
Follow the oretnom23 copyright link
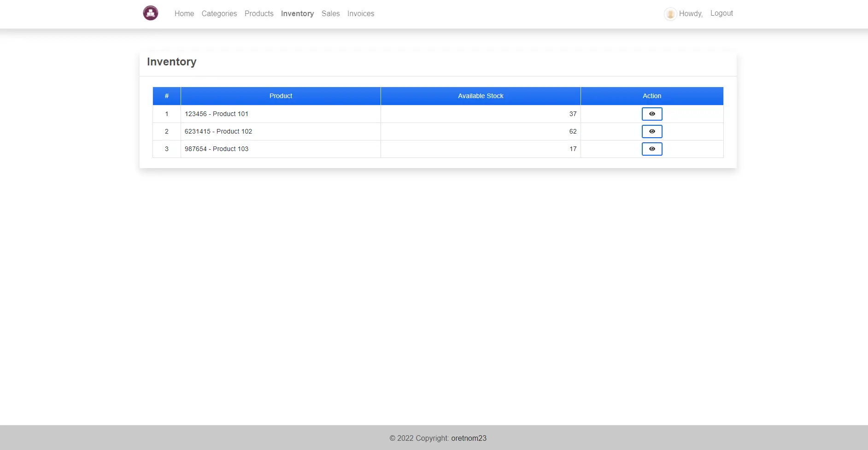(x=469, y=438)
